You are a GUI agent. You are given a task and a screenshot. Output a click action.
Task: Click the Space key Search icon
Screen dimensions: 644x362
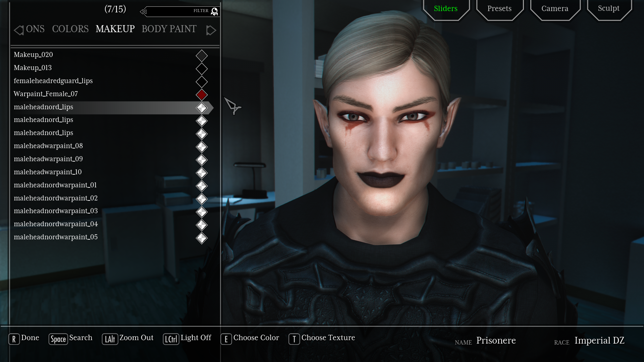[x=58, y=339]
